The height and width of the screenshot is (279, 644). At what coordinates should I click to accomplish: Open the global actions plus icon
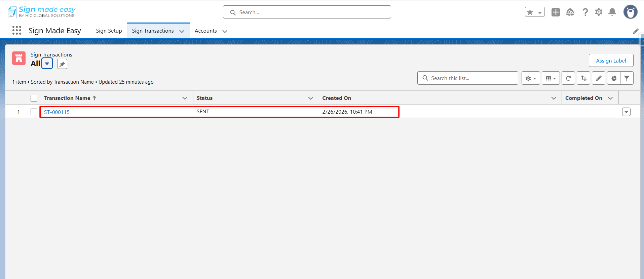coord(556,12)
